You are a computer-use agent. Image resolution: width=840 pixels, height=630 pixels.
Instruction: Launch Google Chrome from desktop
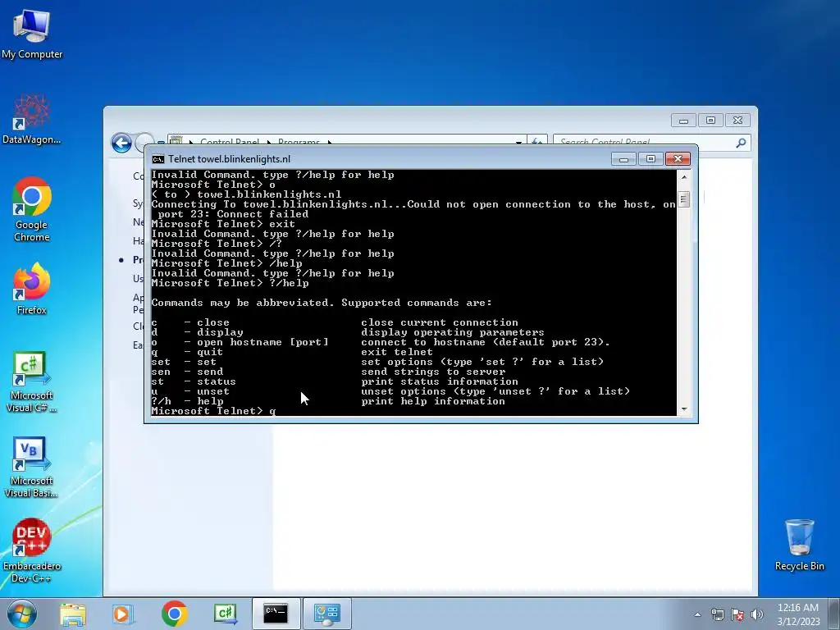[32, 209]
